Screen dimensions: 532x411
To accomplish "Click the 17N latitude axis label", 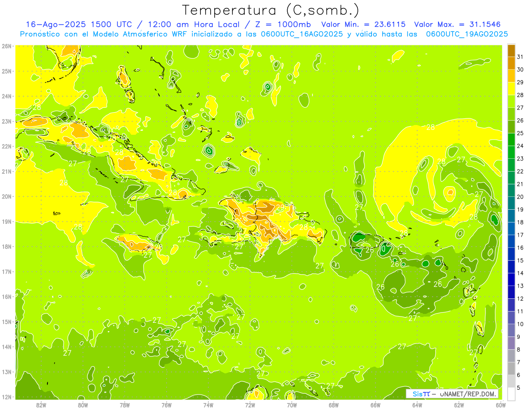I will [7, 271].
